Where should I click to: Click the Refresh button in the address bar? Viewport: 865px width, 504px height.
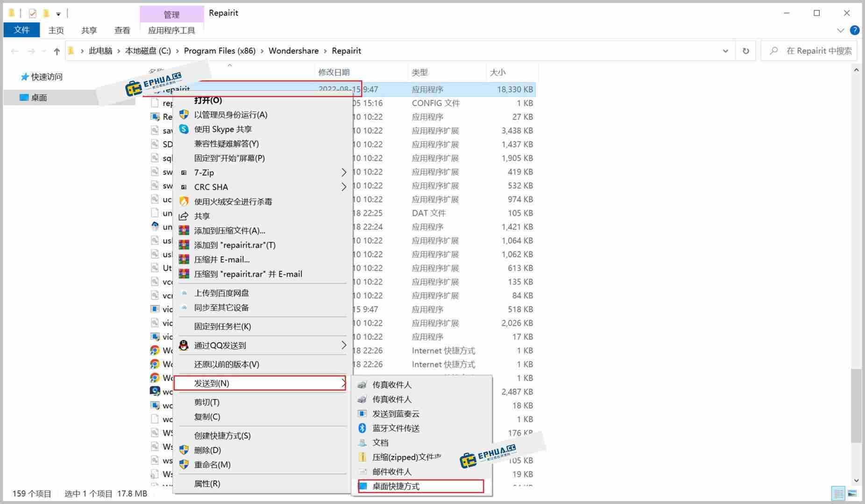746,51
